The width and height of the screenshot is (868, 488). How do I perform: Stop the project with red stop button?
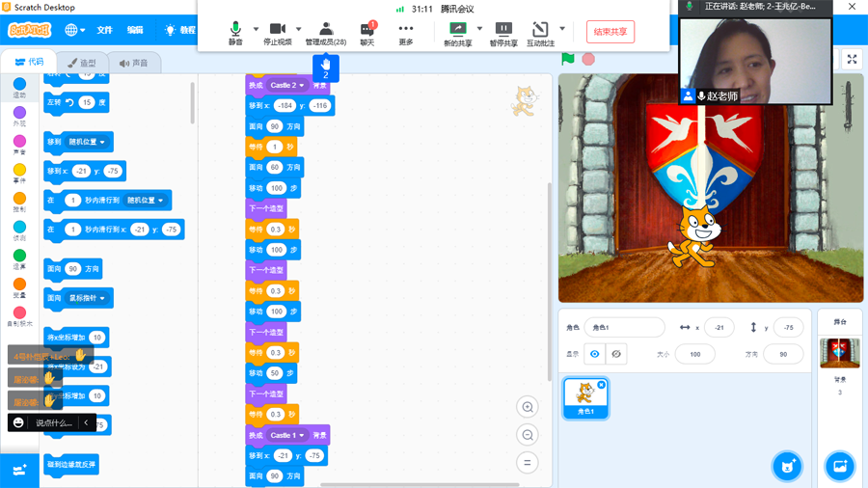coord(588,59)
